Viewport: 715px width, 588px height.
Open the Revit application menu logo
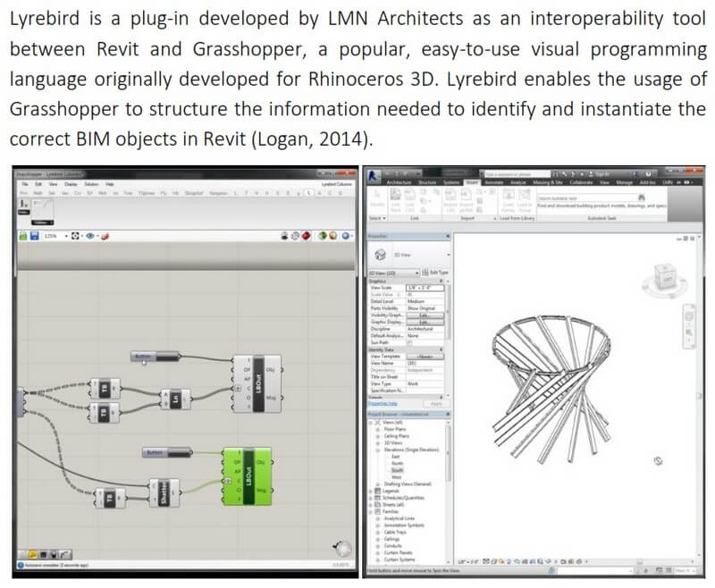coord(375,174)
